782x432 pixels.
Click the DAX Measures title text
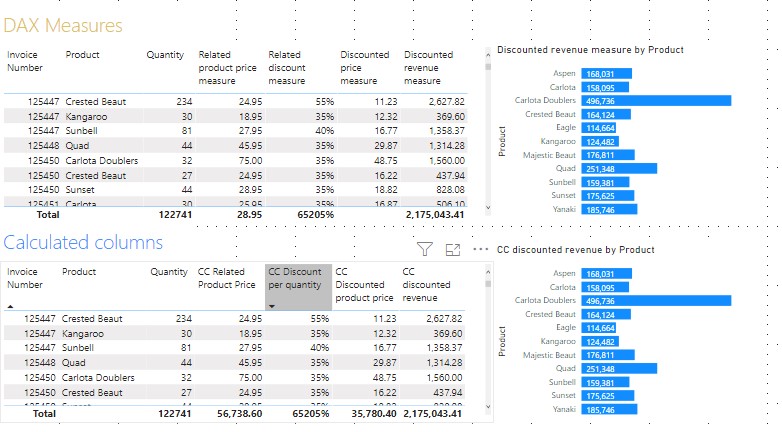tap(63, 25)
